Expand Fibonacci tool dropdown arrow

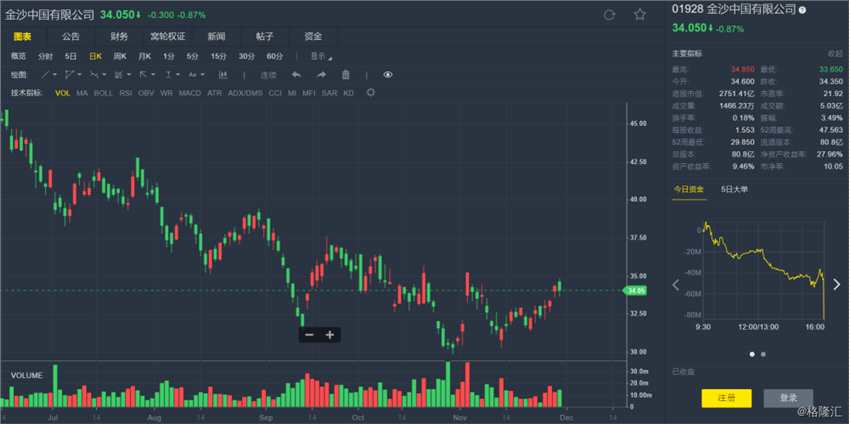(129, 75)
